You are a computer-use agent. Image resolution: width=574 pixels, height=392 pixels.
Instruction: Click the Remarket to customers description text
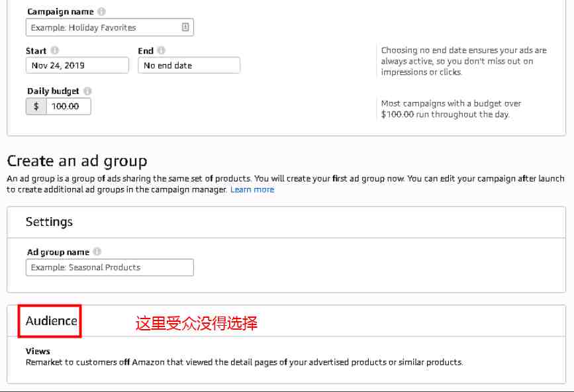244,362
